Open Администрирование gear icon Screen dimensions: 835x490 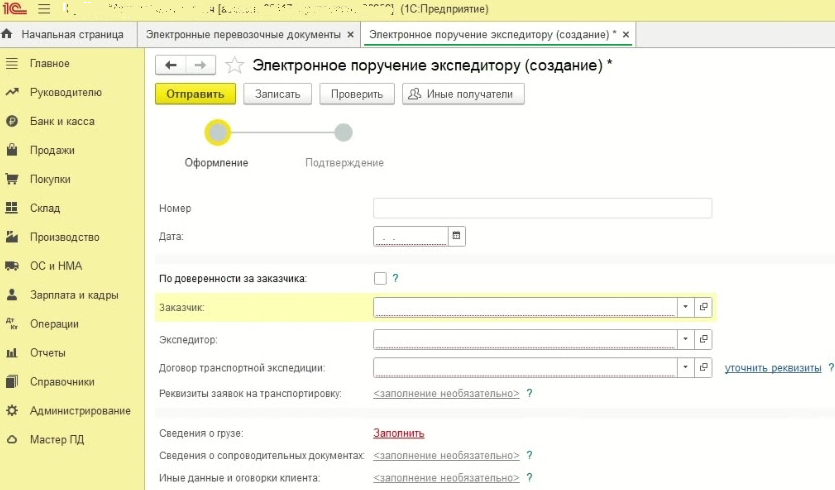[x=12, y=410]
